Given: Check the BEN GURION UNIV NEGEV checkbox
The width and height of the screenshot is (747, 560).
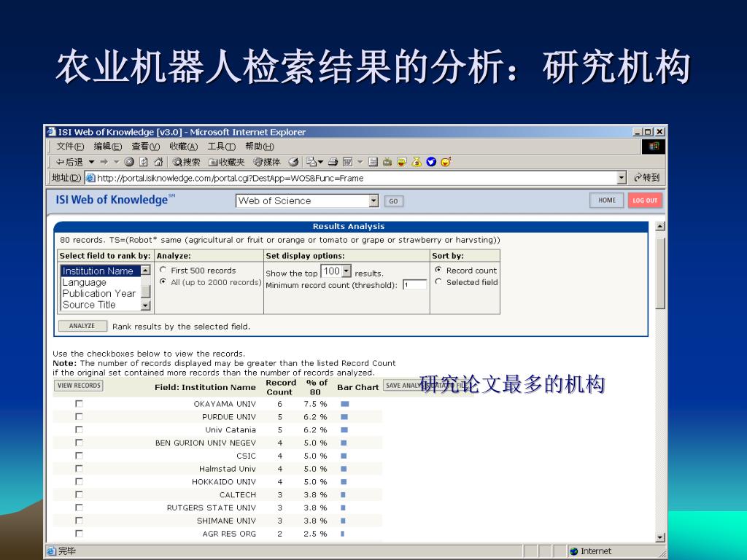Looking at the screenshot, I should coord(79,443).
